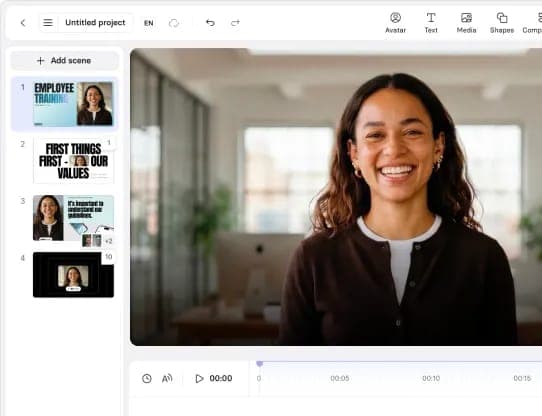Image resolution: width=542 pixels, height=416 pixels.
Task: Open the Text tool
Action: tap(431, 23)
